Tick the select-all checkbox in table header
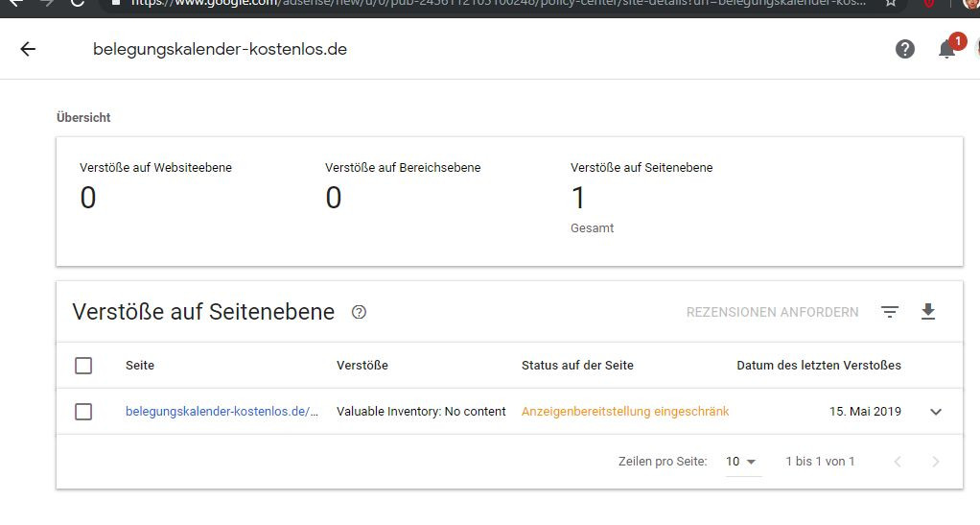The image size is (980, 525). coord(83,366)
